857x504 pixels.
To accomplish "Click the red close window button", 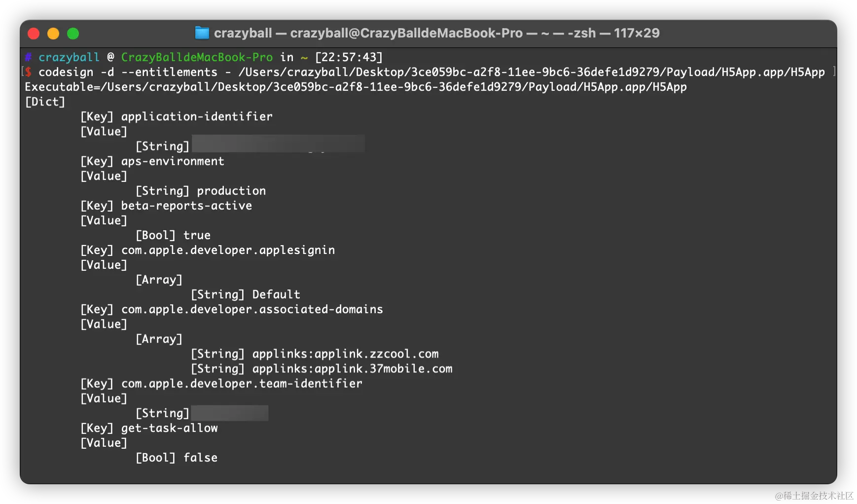I will tap(34, 34).
